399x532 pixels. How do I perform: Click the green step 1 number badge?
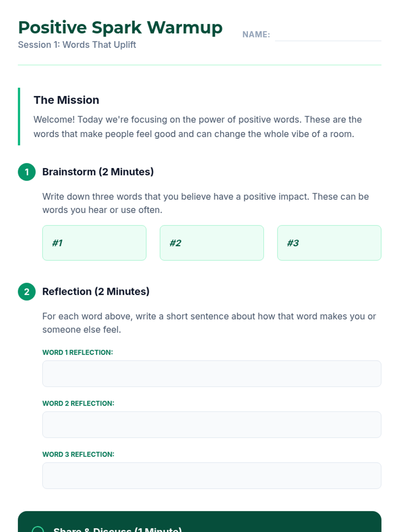pyautogui.click(x=27, y=172)
